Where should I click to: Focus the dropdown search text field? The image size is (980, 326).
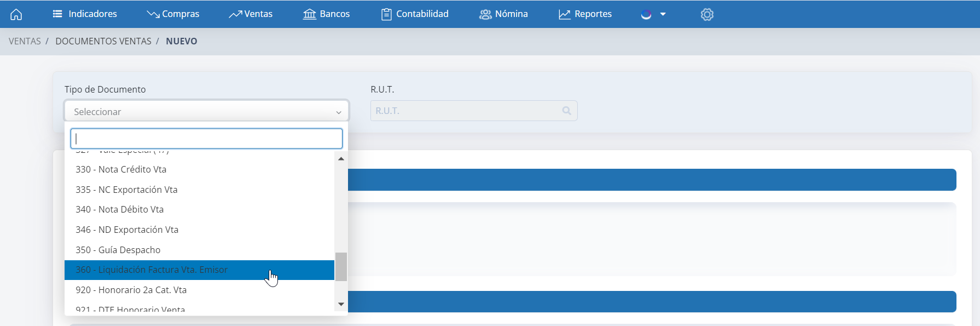tap(206, 139)
